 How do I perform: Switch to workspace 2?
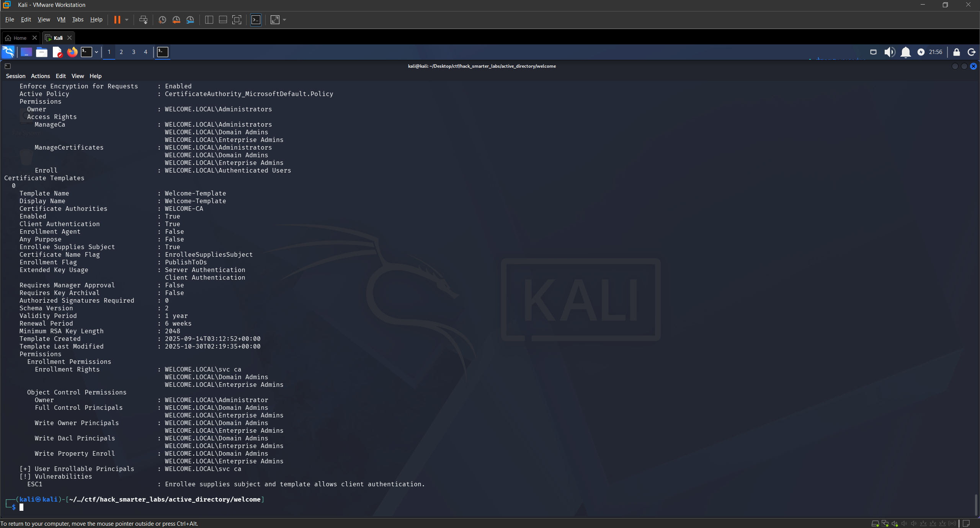tap(121, 52)
